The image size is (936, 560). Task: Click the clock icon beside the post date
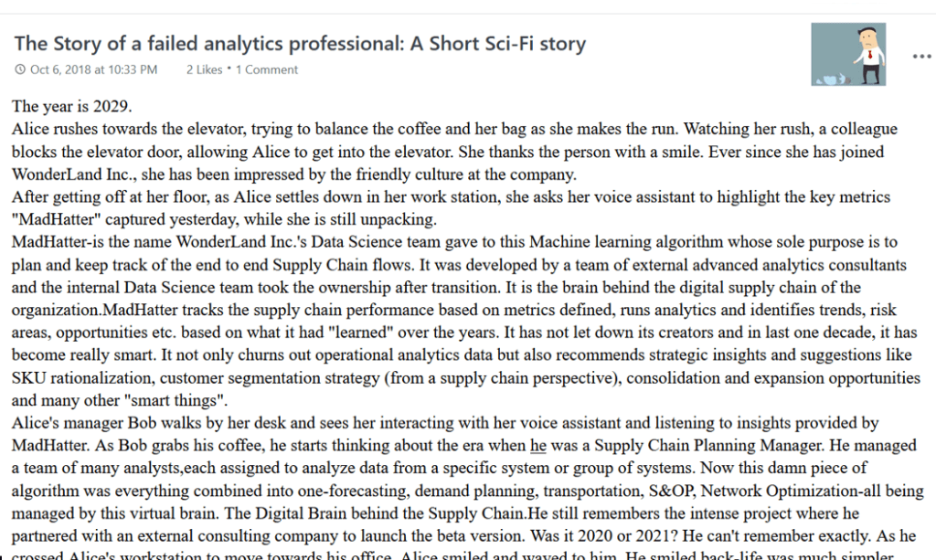(20, 69)
